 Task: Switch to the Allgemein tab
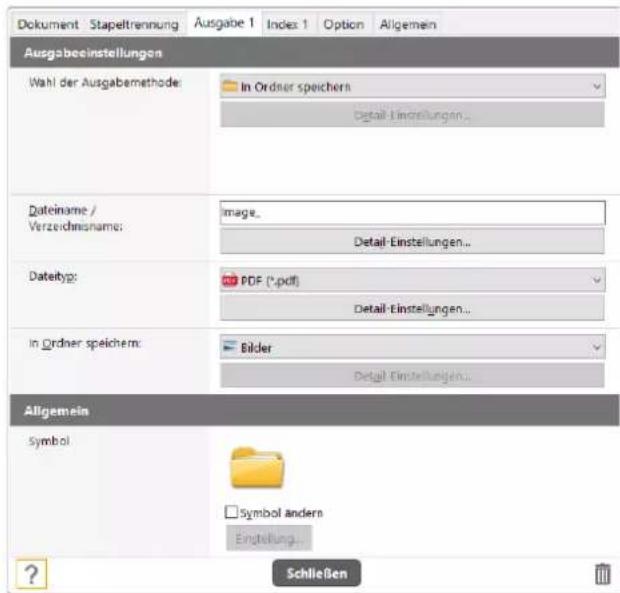pyautogui.click(x=408, y=25)
